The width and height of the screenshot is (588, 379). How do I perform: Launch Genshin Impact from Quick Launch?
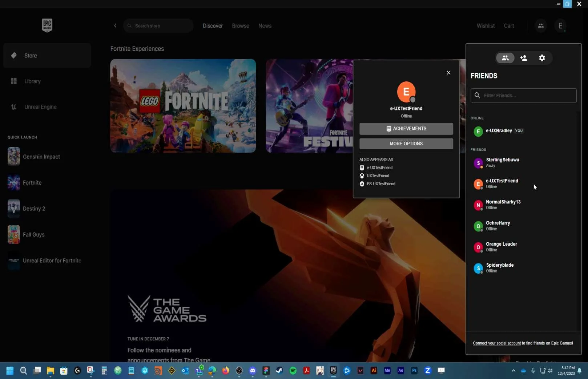click(x=34, y=157)
